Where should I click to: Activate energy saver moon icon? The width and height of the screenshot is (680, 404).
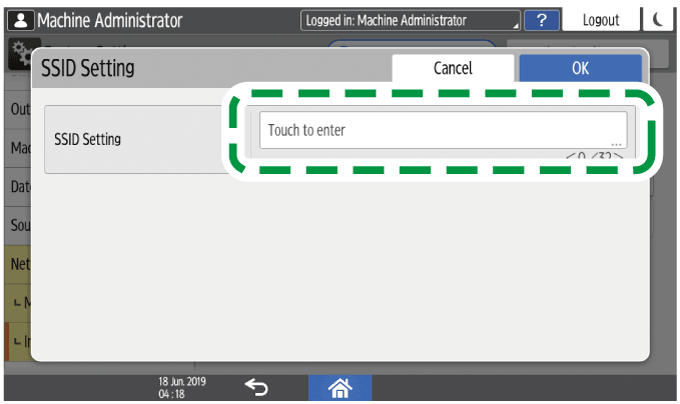click(x=657, y=20)
